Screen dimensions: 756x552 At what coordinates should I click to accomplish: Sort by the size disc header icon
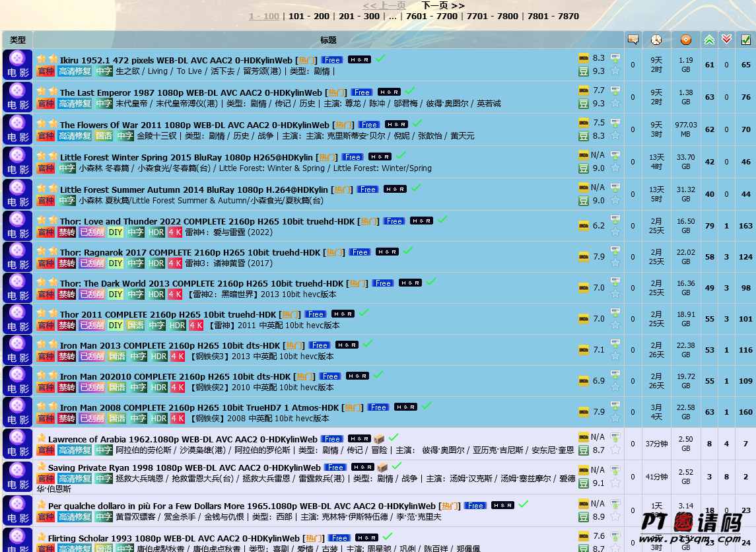pos(685,40)
